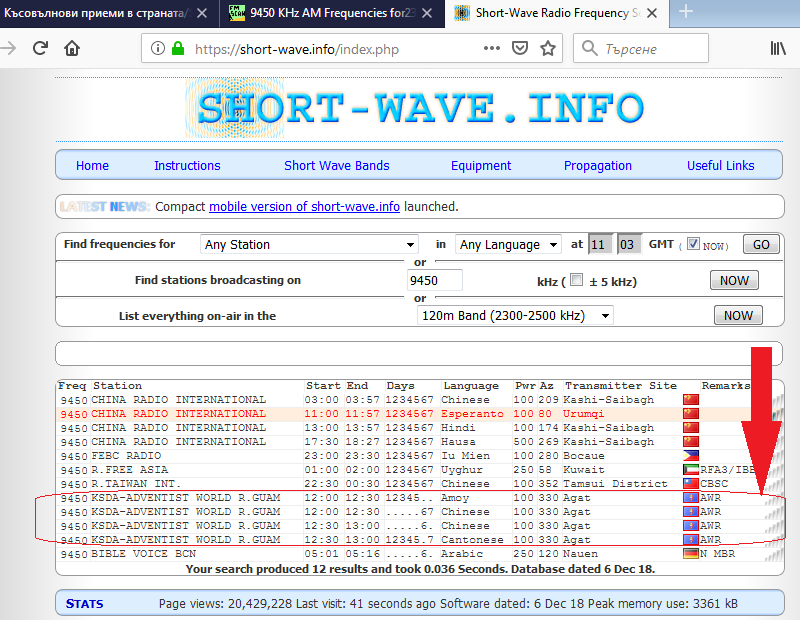This screenshot has height=620, width=800.
Task: Click NOW button beside band selector
Action: coord(738,315)
